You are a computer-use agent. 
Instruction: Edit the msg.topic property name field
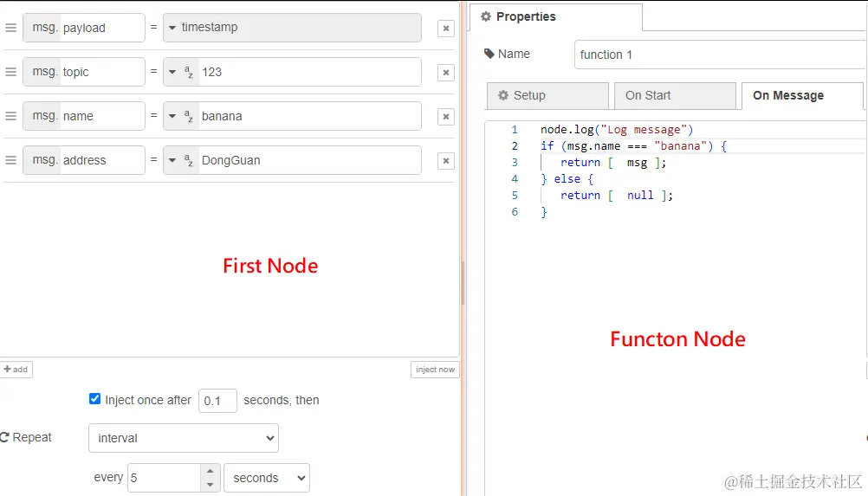(102, 72)
